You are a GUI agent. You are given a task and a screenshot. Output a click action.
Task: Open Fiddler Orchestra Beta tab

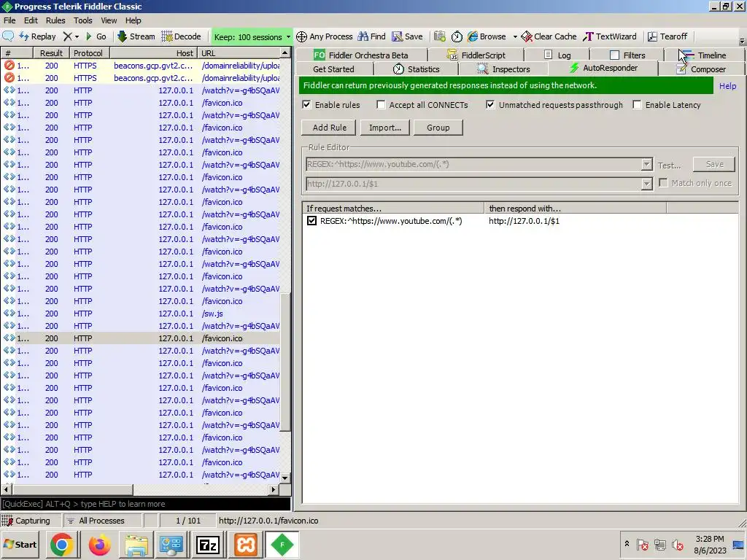[361, 55]
